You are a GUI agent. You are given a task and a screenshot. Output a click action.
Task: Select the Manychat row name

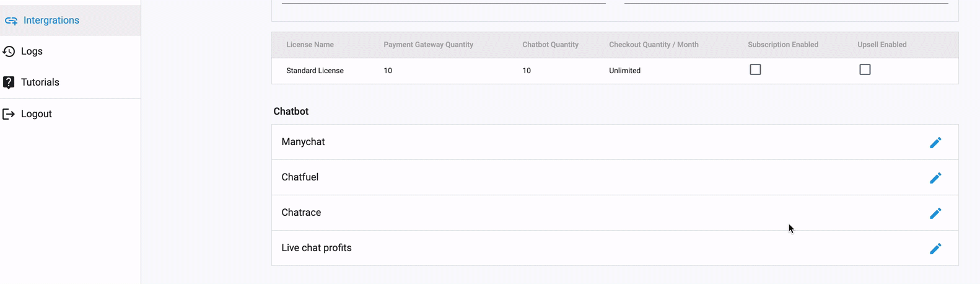point(303,142)
